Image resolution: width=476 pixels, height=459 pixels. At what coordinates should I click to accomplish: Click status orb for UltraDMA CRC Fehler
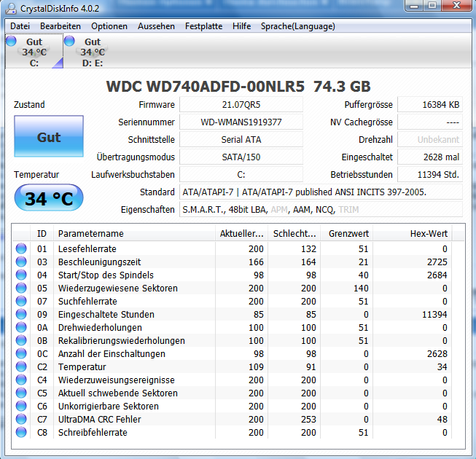coord(21,419)
